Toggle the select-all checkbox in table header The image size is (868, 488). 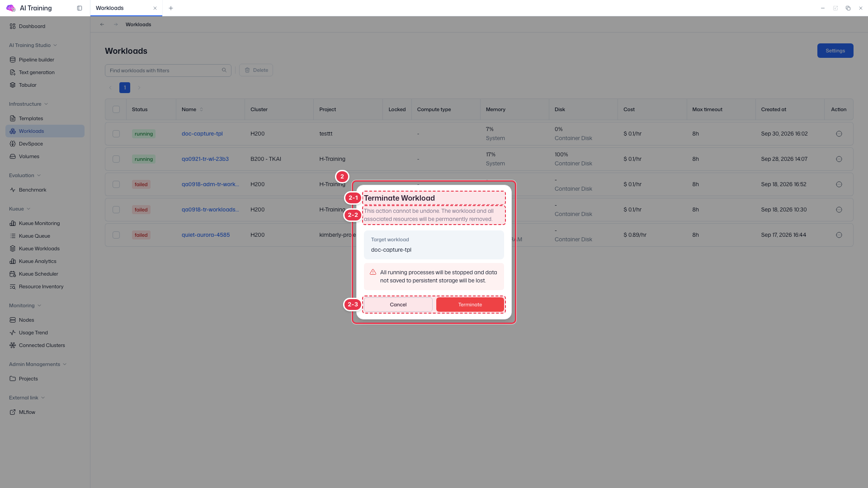116,109
